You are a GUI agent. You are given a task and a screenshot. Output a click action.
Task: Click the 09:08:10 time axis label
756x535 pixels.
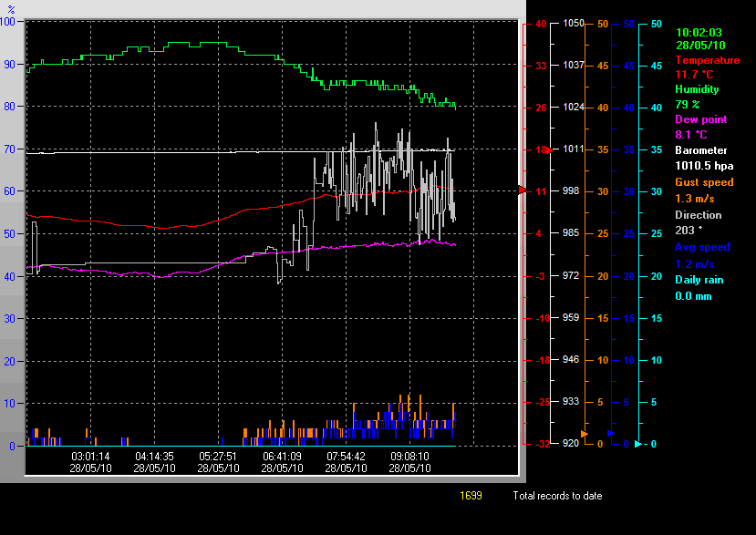409,456
